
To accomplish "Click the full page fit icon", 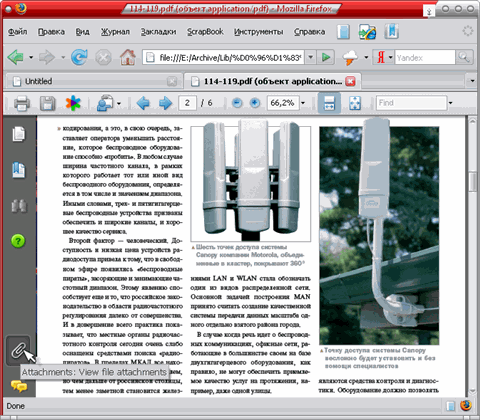I will (355, 103).
